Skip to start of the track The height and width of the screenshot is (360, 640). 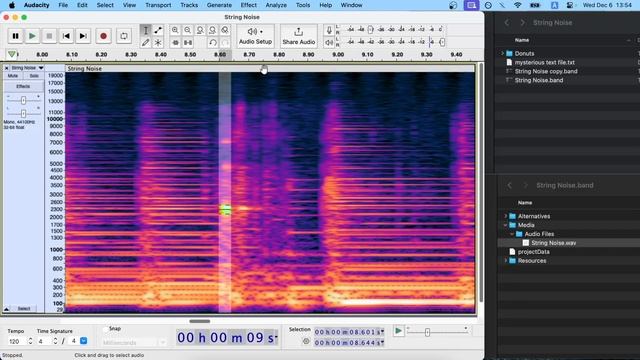[66, 36]
